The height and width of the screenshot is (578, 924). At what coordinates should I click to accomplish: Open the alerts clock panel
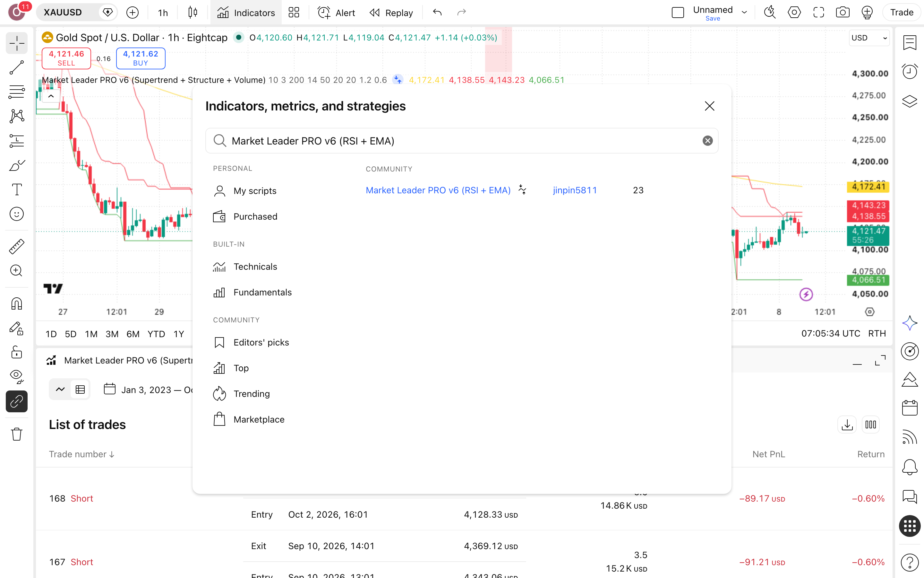(x=910, y=72)
